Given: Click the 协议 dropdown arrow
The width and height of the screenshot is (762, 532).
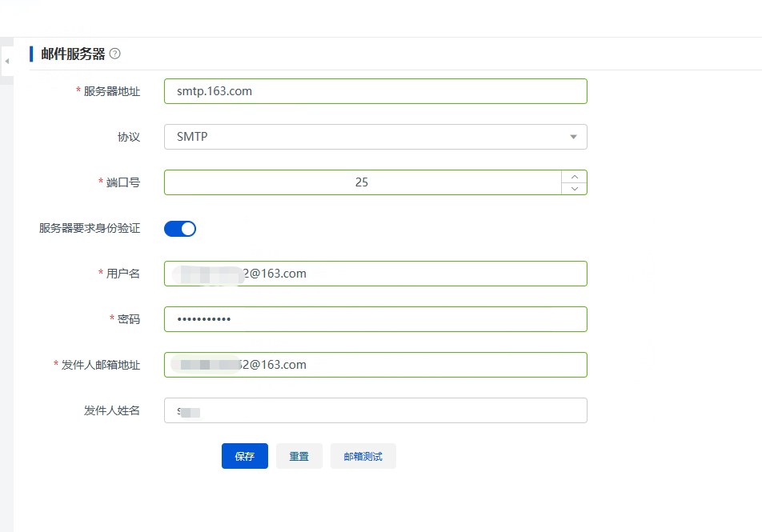Looking at the screenshot, I should coord(573,137).
